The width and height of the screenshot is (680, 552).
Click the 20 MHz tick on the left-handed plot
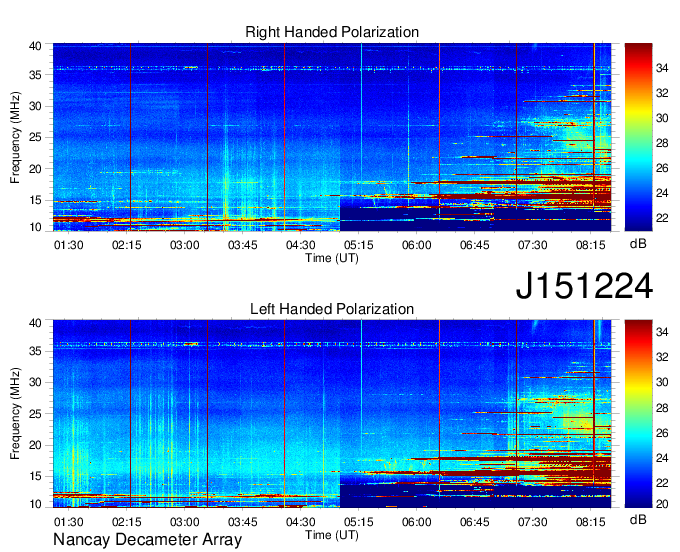(35, 445)
